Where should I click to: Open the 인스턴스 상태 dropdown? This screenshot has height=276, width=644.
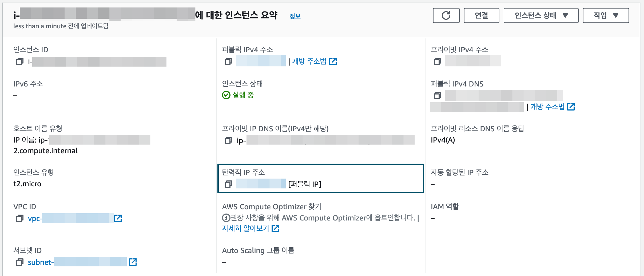tap(541, 15)
